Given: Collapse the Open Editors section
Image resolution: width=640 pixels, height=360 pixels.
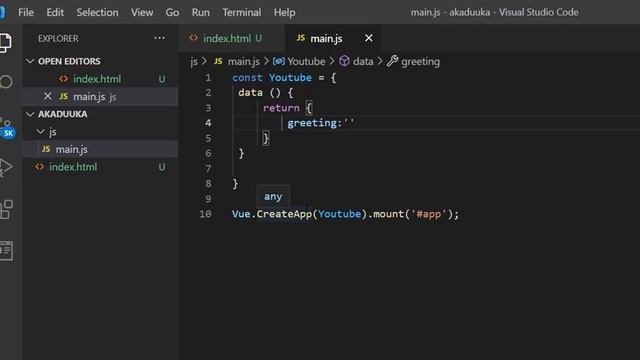Looking at the screenshot, I should click(30, 61).
